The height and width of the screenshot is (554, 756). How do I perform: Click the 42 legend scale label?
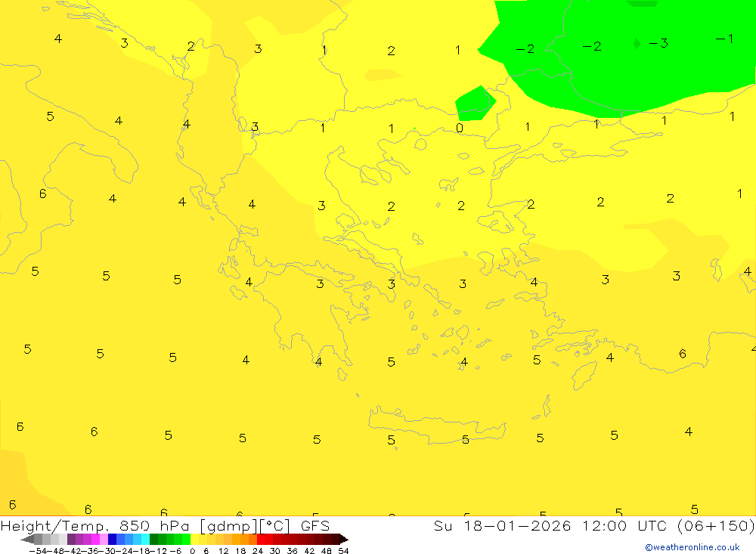(309, 551)
